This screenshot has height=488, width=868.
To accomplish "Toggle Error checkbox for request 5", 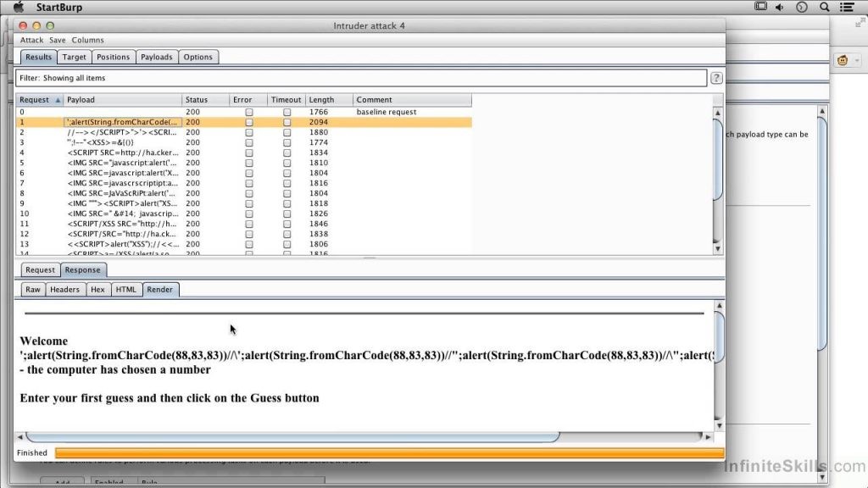I will click(249, 164).
